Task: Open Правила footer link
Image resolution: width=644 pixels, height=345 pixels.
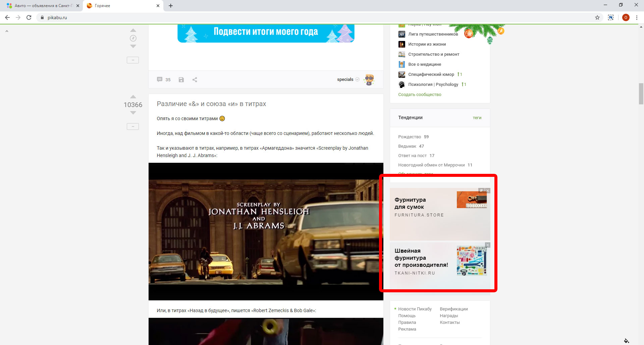Action: click(x=407, y=323)
